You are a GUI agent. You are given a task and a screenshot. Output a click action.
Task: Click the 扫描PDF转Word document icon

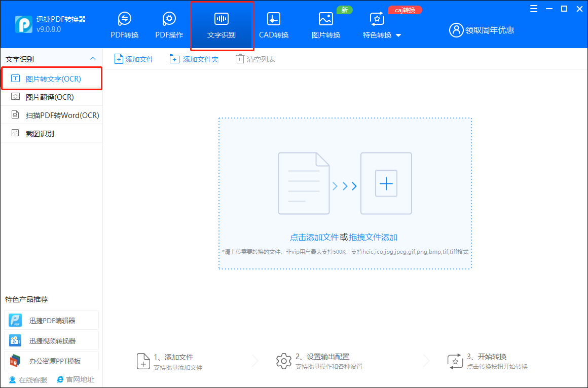15,114
